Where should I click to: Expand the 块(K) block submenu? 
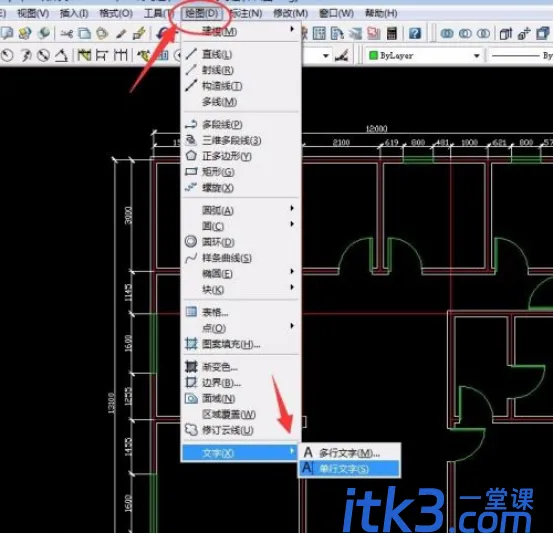pos(240,290)
